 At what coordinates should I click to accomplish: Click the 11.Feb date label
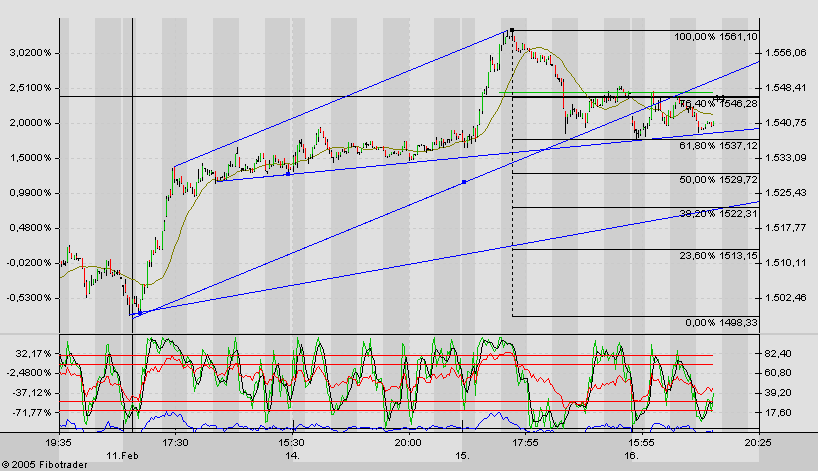(x=123, y=455)
